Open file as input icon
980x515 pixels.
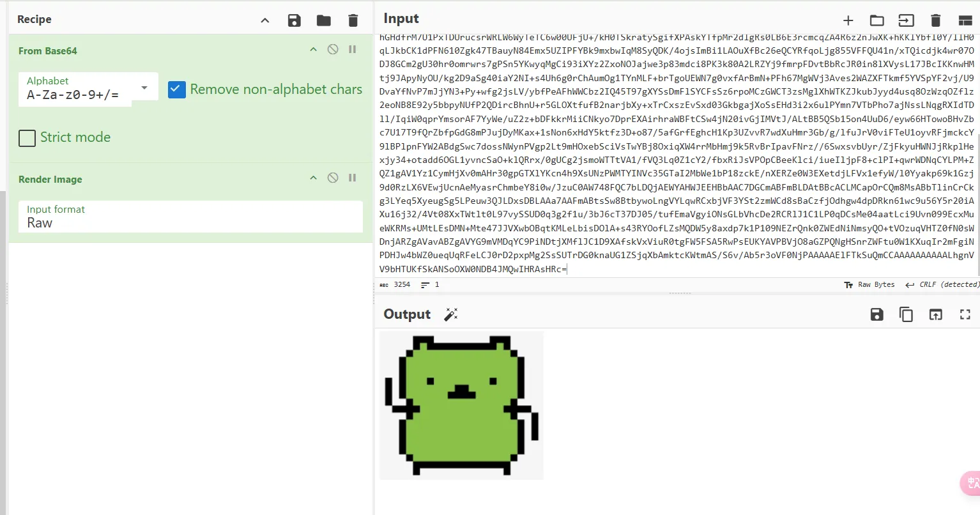[906, 20]
